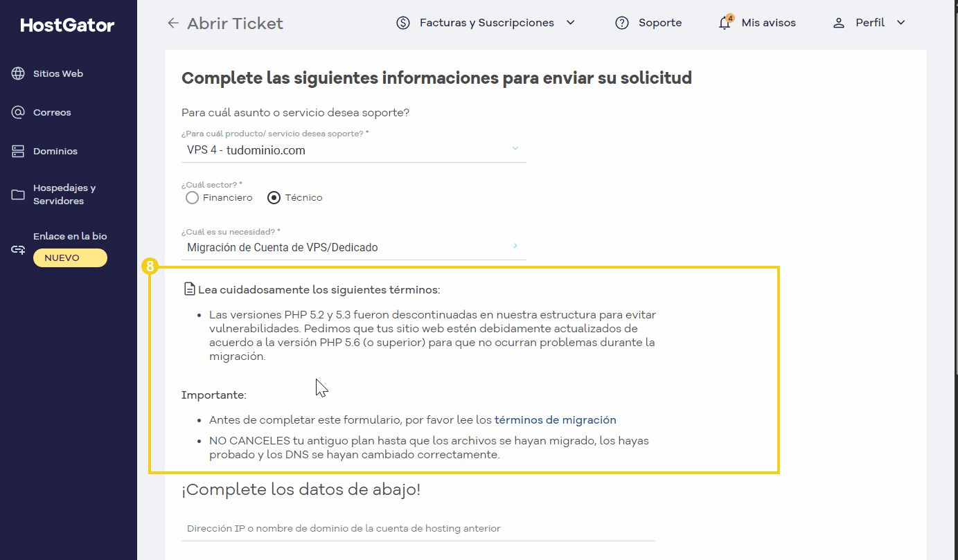The height and width of the screenshot is (560, 958).
Task: Click the NUEVO badge button
Action: pyautogui.click(x=70, y=258)
